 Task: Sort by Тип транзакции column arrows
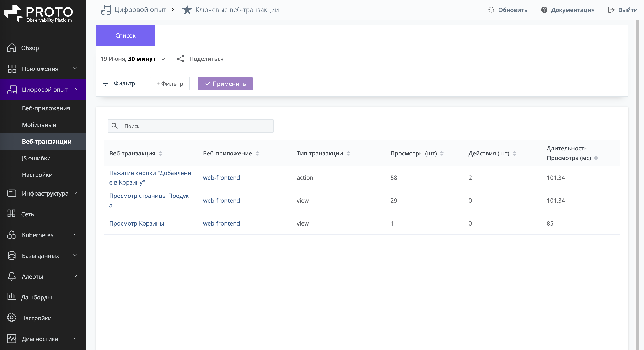(348, 153)
